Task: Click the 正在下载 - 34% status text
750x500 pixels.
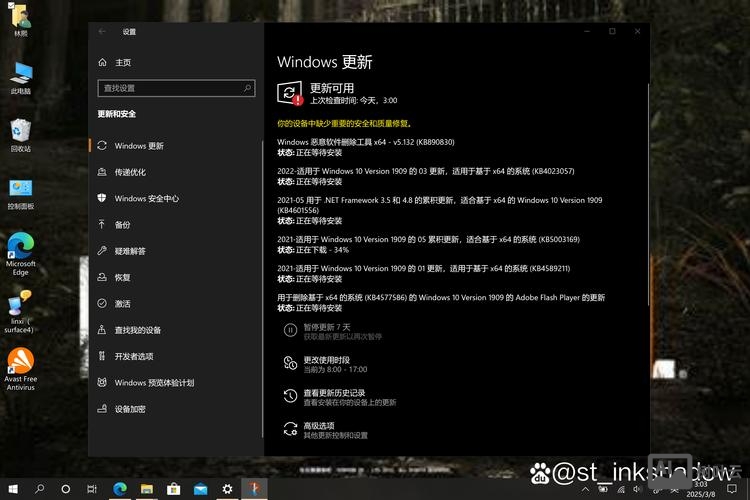Action: coord(322,250)
